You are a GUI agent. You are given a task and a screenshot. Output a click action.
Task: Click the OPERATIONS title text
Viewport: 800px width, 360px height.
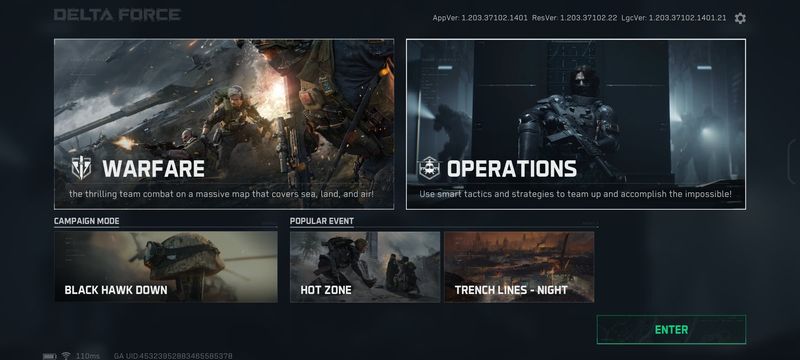tap(512, 169)
